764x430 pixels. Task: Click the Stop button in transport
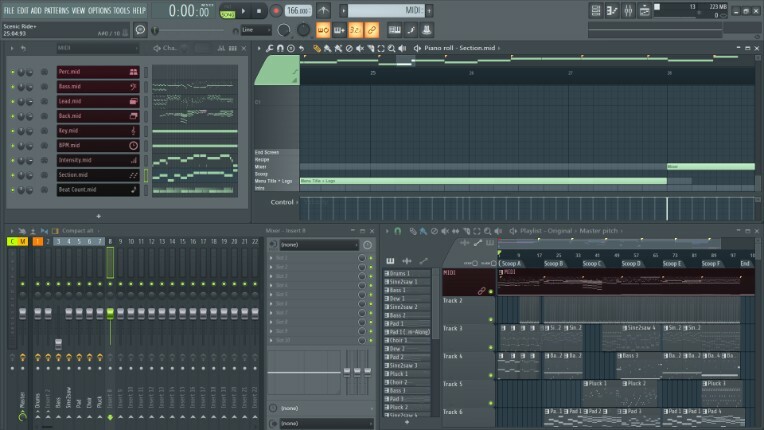[259, 11]
